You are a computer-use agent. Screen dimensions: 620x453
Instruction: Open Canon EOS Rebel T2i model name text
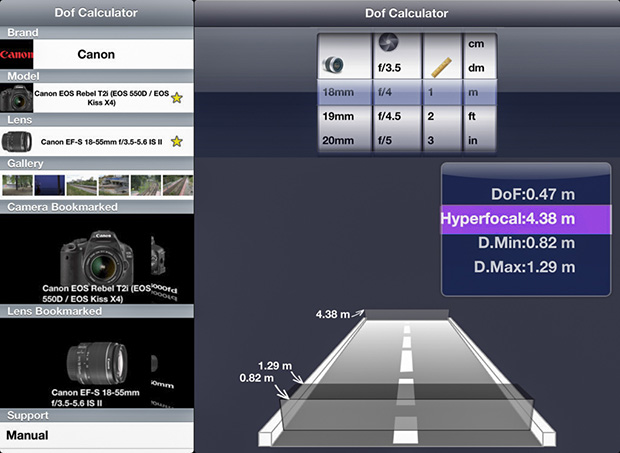pyautogui.click(x=102, y=98)
